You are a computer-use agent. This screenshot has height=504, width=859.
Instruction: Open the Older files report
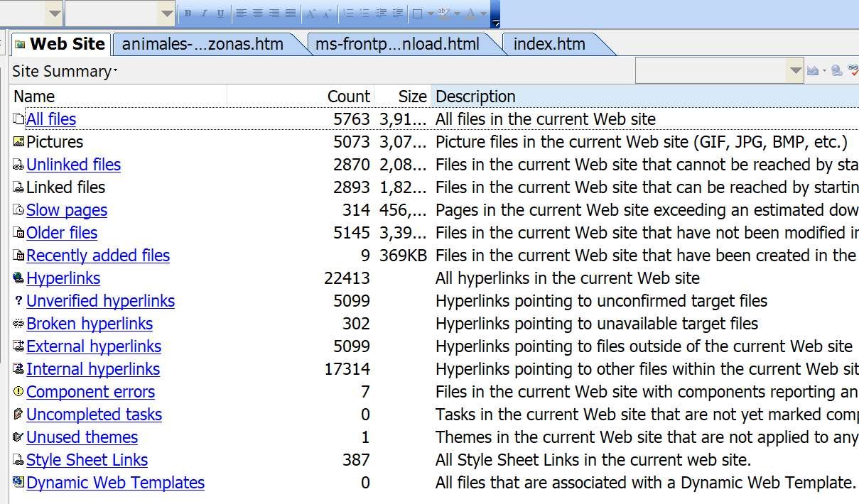62,233
